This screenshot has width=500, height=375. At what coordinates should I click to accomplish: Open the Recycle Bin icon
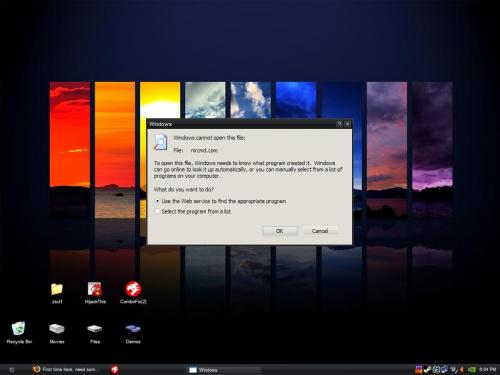point(19,332)
